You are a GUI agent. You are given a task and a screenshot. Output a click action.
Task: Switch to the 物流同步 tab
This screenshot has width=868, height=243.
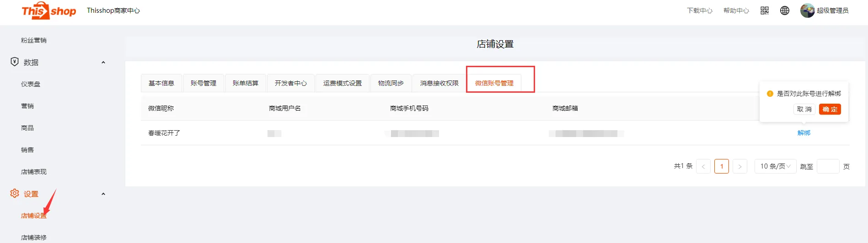[391, 83]
